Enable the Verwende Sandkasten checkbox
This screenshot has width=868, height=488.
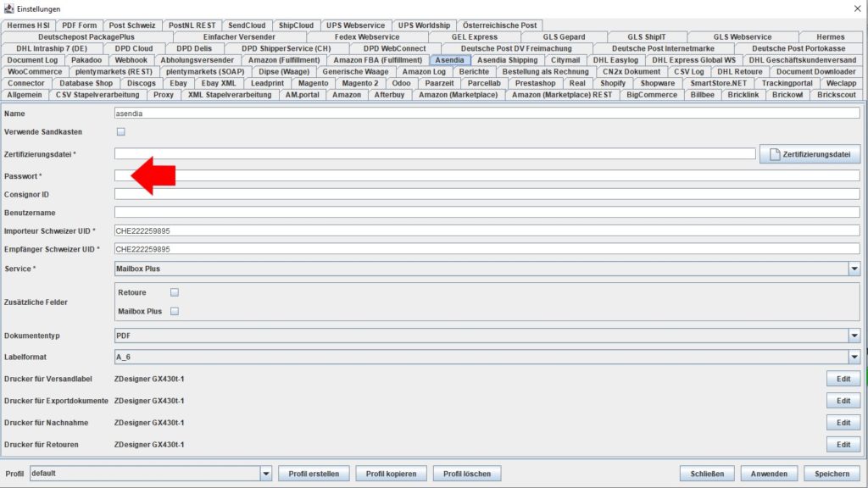coord(120,131)
